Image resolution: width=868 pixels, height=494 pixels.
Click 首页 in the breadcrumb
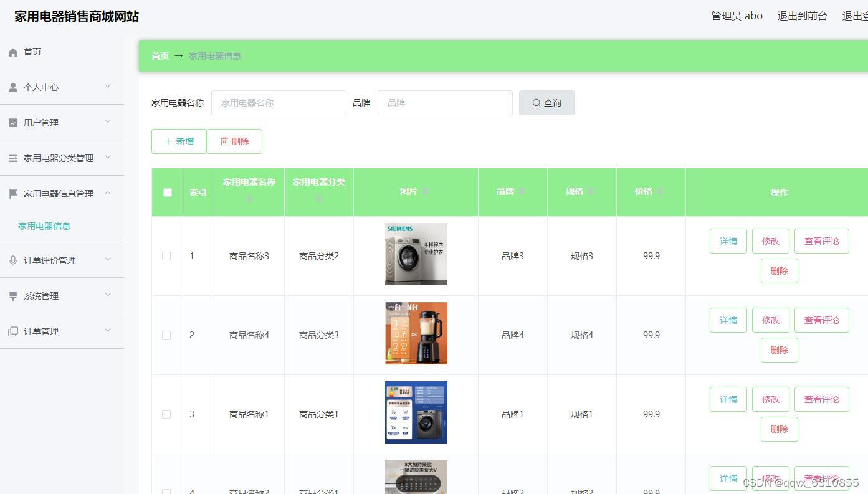pos(160,56)
